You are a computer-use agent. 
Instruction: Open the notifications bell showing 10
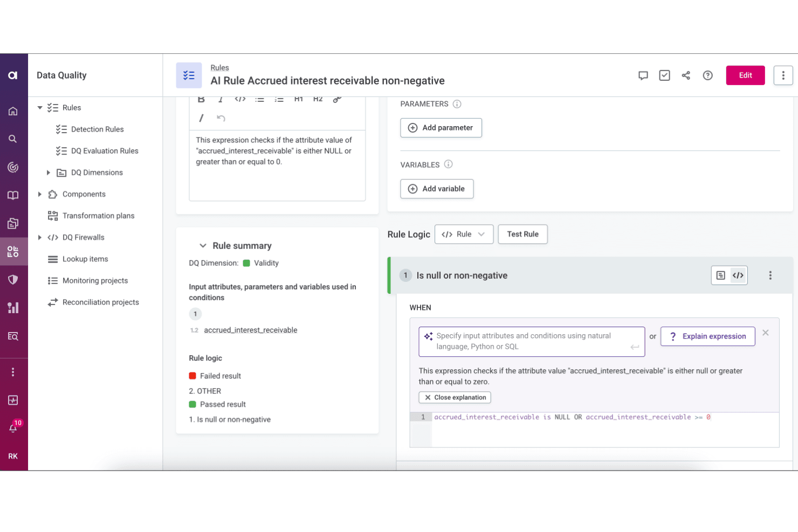14,427
